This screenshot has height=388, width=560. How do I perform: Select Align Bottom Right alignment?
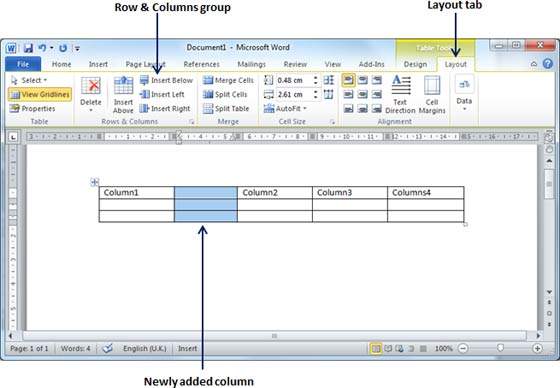pos(376,109)
